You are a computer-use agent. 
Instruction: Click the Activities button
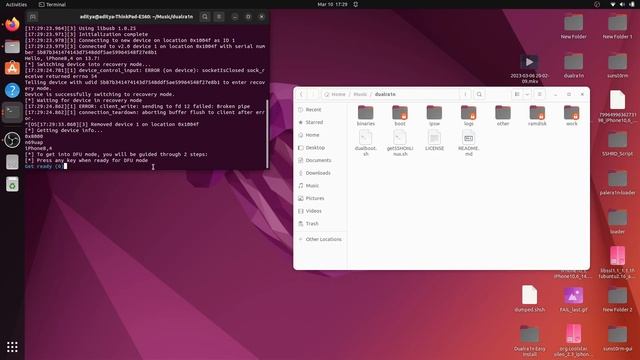pos(16,4)
